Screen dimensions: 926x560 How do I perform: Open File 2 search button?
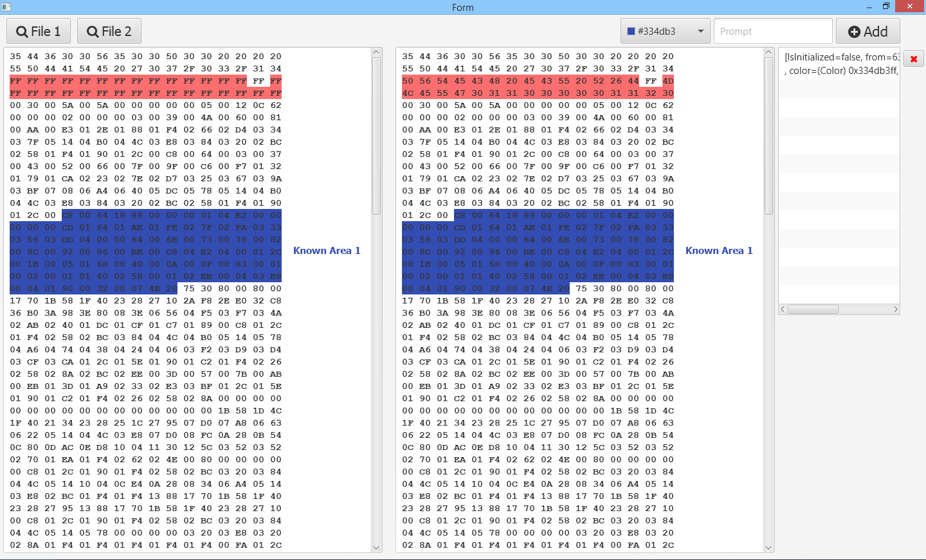(109, 32)
